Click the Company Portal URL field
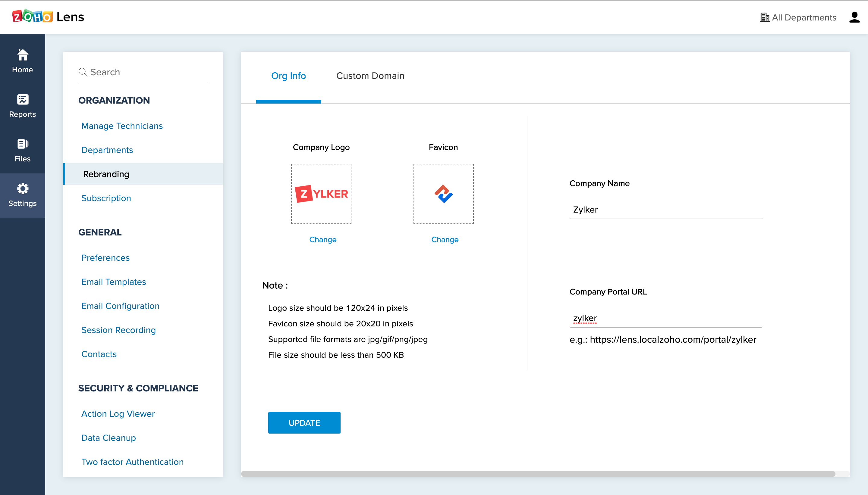Screen dimensions: 868x495 pos(665,318)
